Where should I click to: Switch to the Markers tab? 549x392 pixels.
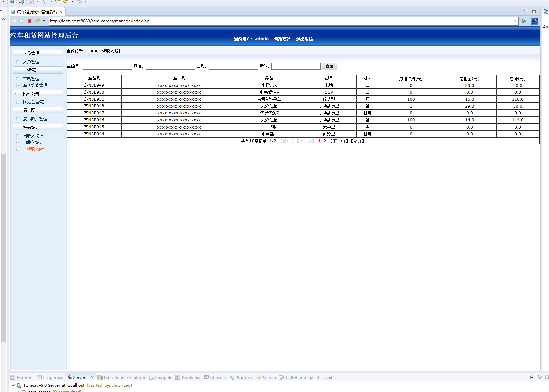(x=22, y=377)
